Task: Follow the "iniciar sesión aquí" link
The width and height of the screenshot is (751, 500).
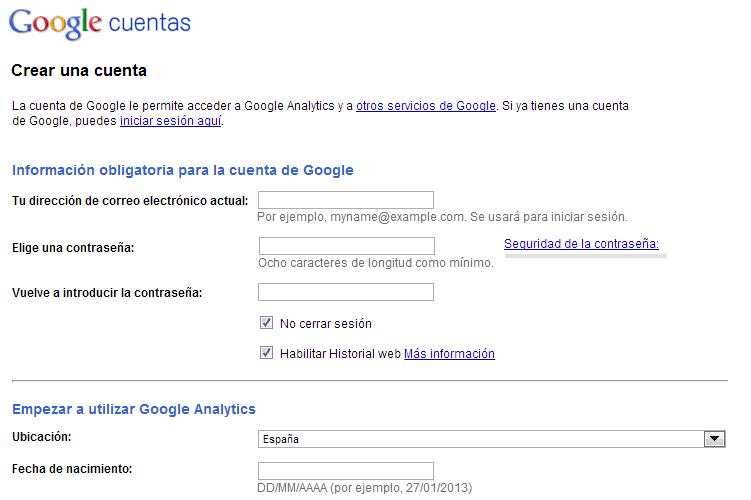Action: point(171,121)
